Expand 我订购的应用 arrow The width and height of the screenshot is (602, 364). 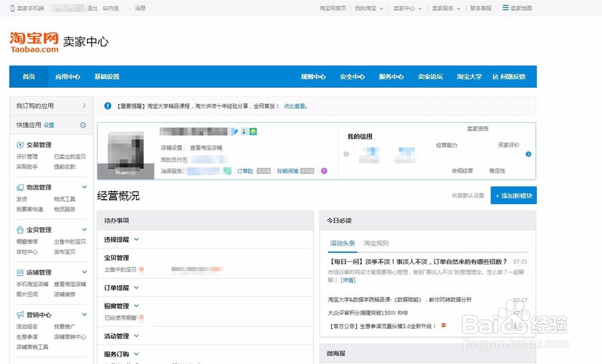click(x=84, y=105)
